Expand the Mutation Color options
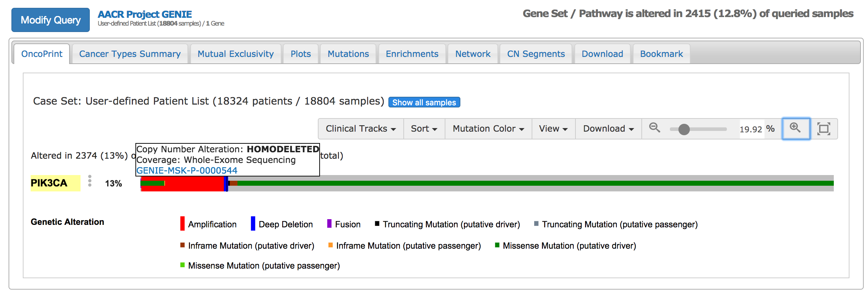The image size is (868, 296). (488, 128)
